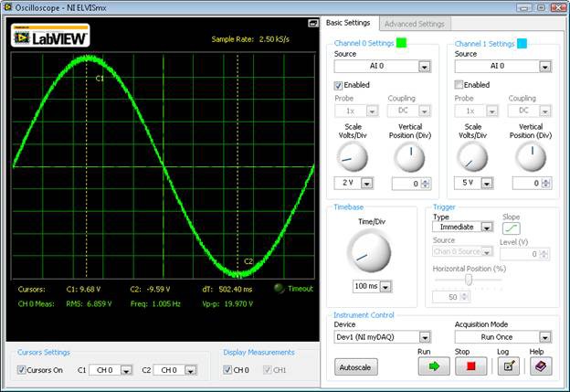Toggle CH1 display measurements checkbox
The image size is (570, 392).
click(267, 370)
